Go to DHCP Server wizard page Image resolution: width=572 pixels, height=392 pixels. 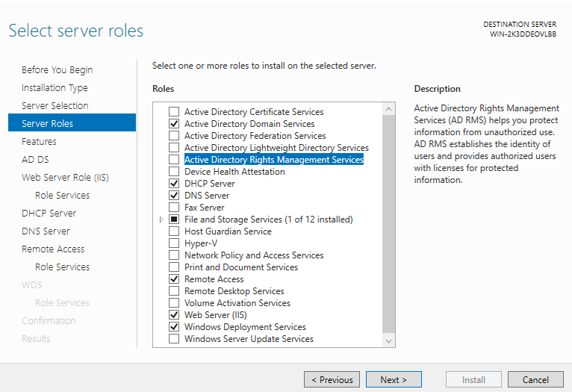pos(49,213)
